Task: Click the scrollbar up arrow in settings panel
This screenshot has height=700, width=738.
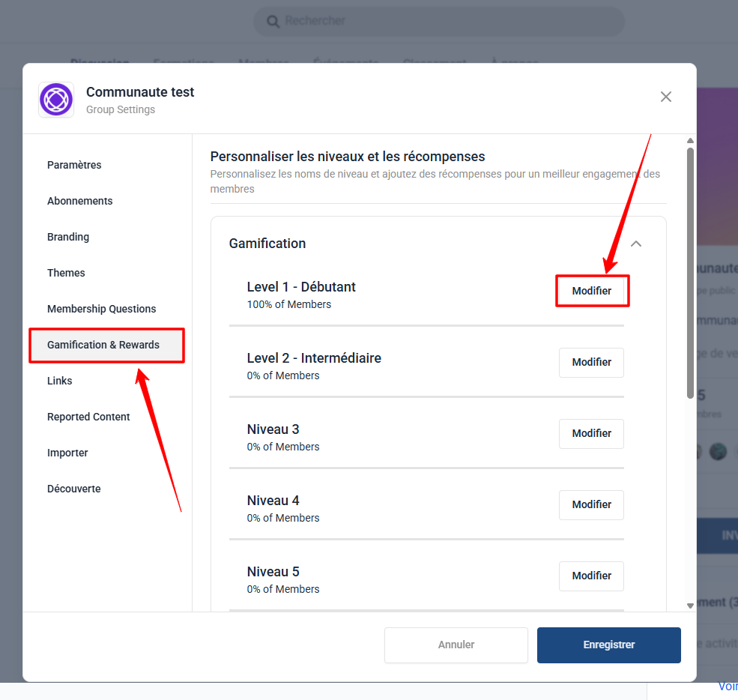Action: tap(690, 141)
